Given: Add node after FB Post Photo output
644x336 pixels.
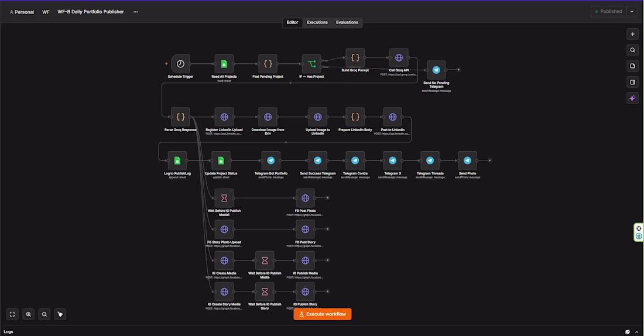Looking at the screenshot, I should pyautogui.click(x=327, y=198).
